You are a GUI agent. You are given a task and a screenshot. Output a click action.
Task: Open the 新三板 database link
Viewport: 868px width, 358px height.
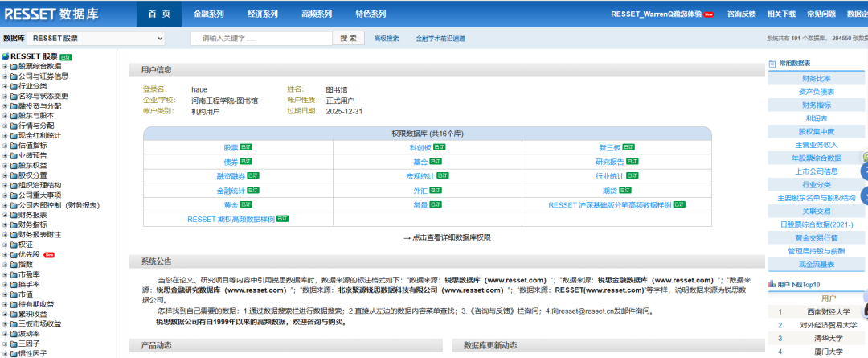[609, 148]
